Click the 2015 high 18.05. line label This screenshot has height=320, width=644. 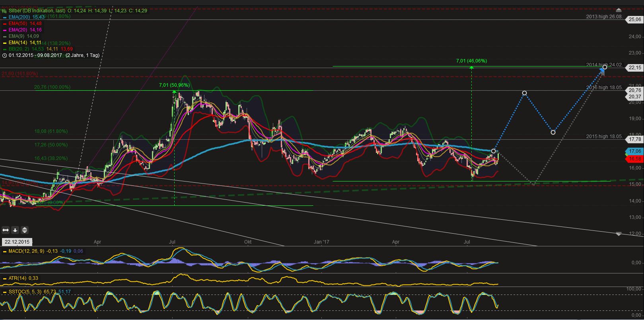click(605, 137)
